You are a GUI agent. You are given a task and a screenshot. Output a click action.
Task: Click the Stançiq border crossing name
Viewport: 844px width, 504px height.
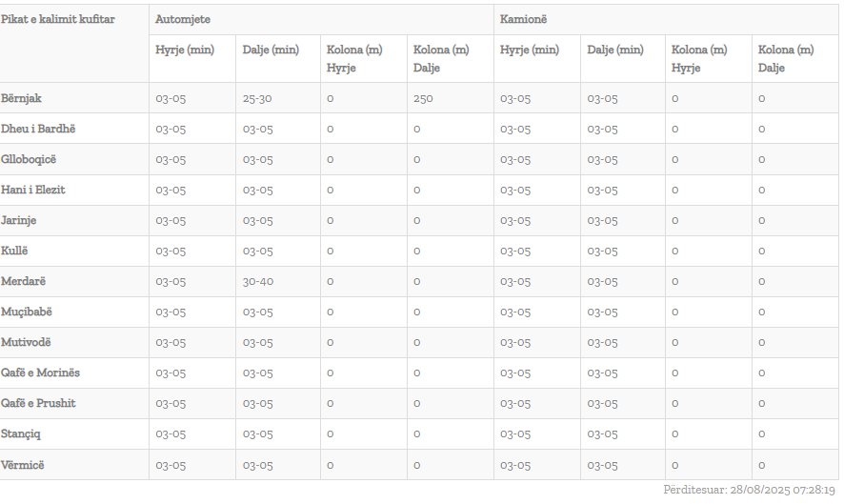22,433
